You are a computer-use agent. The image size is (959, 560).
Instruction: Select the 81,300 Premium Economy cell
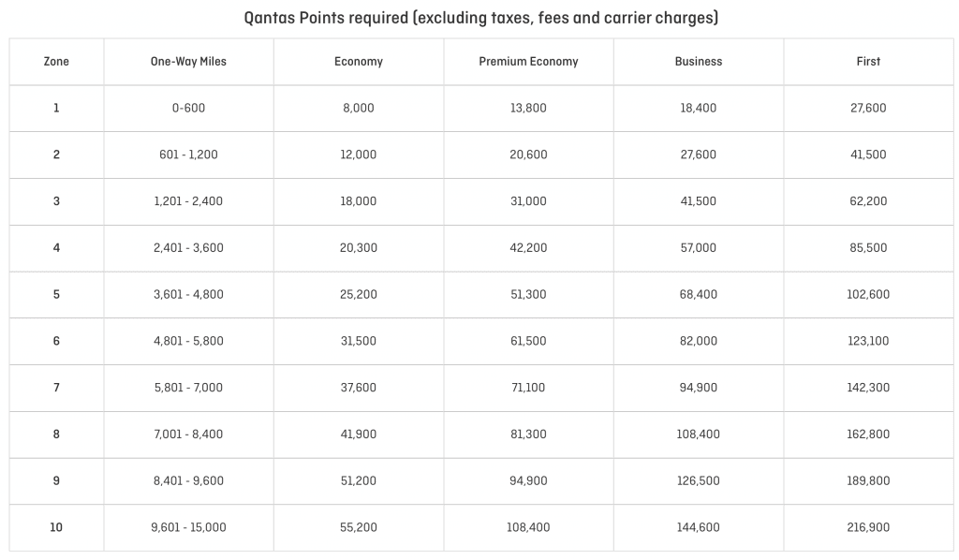tap(528, 435)
